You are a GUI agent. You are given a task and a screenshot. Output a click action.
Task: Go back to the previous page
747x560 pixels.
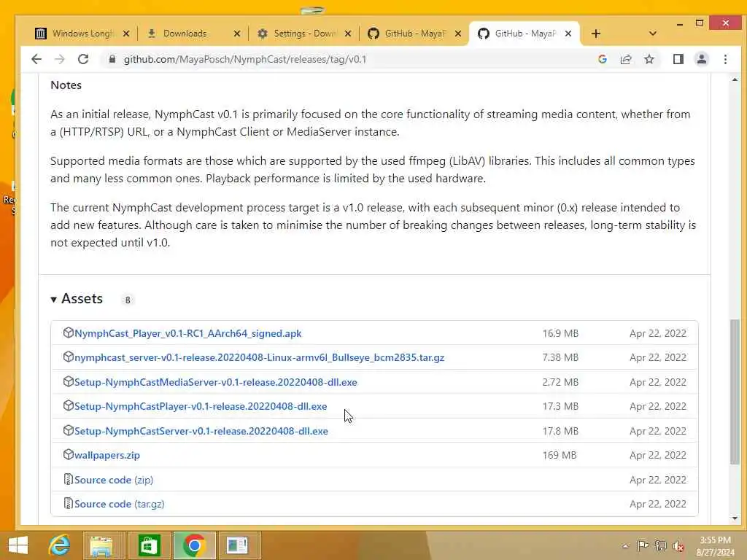pyautogui.click(x=36, y=59)
